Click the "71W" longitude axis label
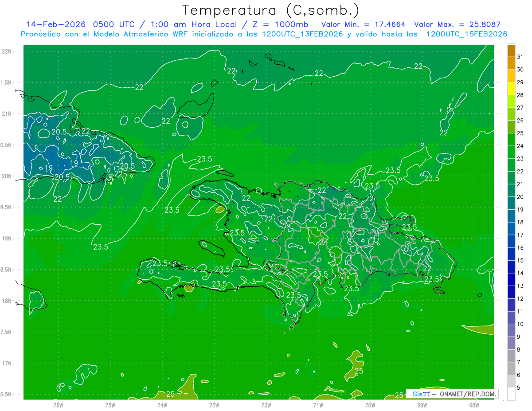Screen dimensions: 532x411 [318, 405]
